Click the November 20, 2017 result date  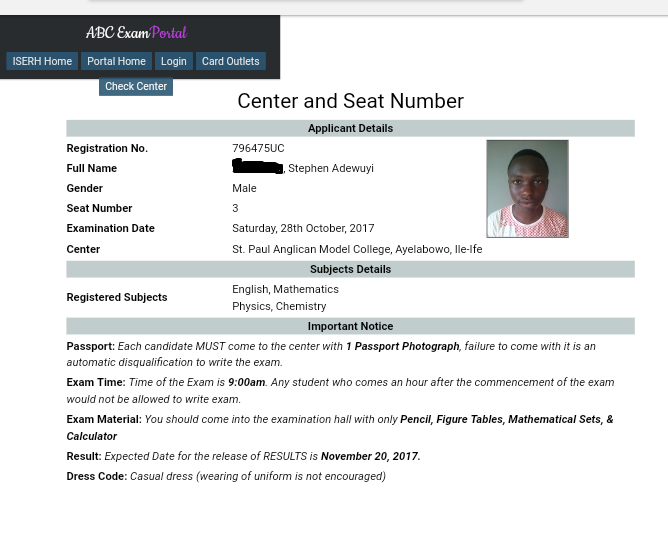pos(370,456)
